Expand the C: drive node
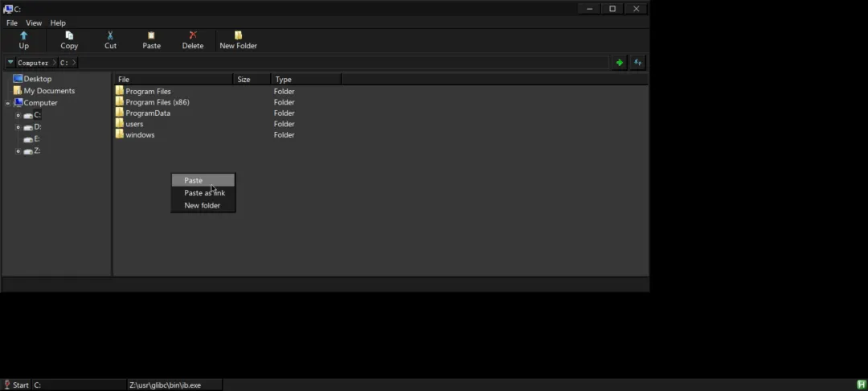The image size is (868, 391). tap(18, 115)
